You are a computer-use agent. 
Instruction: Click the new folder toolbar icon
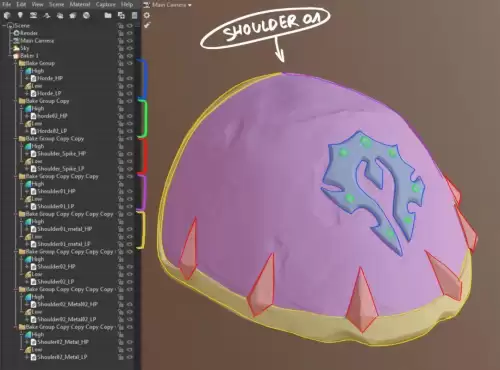(x=108, y=15)
